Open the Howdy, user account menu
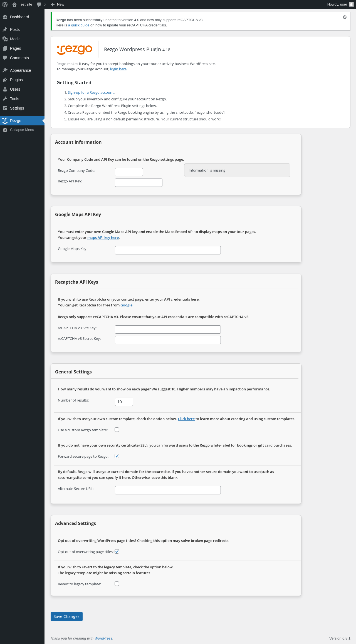 [340, 4]
